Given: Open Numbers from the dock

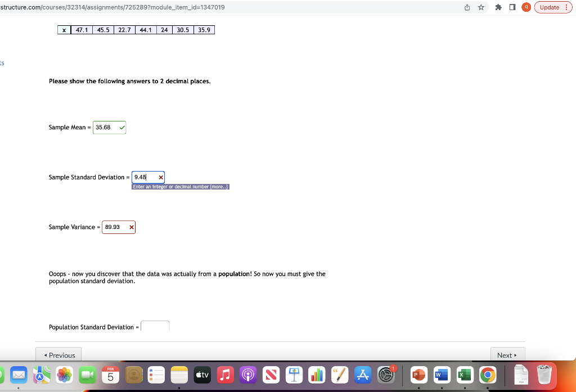Looking at the screenshot, I should pos(317,375).
